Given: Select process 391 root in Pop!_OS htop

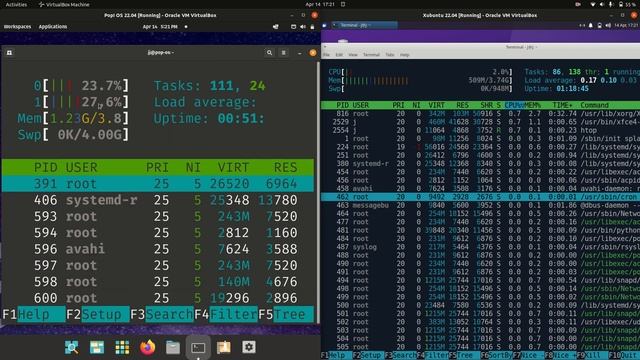Looking at the screenshot, I should [158, 184].
